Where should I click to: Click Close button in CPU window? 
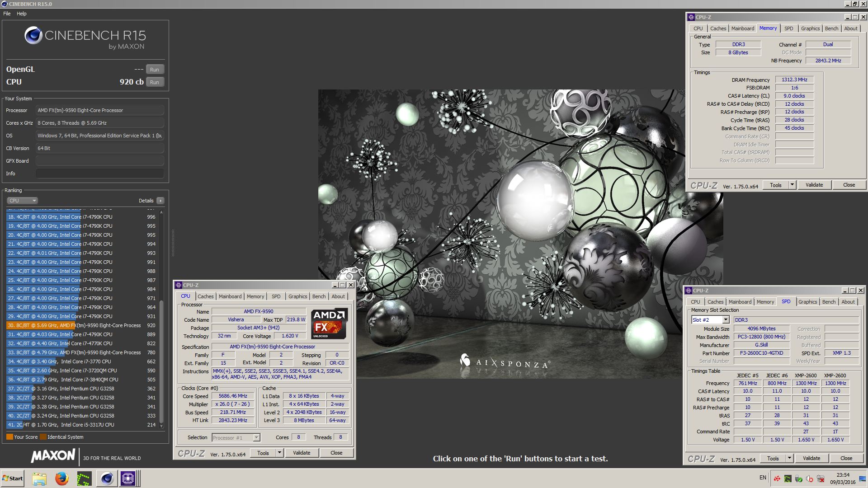coord(336,453)
